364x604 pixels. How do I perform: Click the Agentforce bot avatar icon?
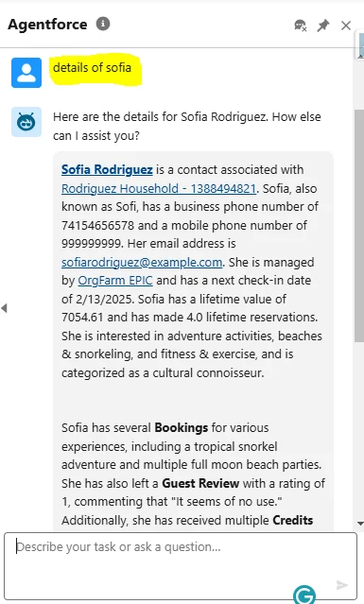pyautogui.click(x=26, y=122)
